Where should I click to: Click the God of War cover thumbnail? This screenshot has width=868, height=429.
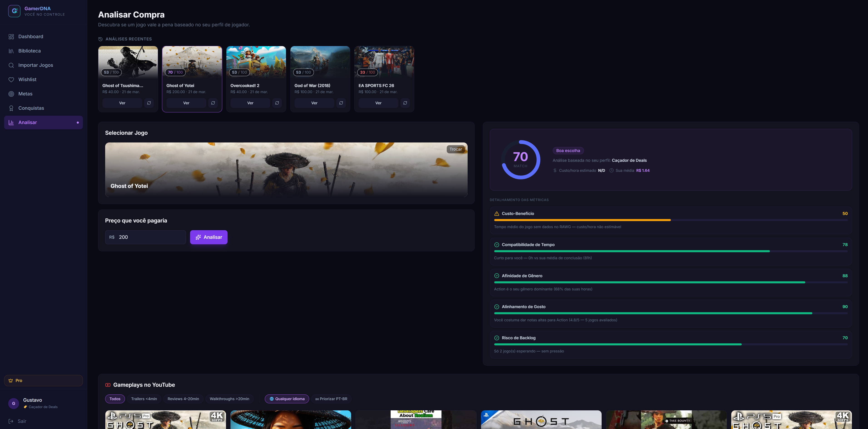tap(320, 62)
